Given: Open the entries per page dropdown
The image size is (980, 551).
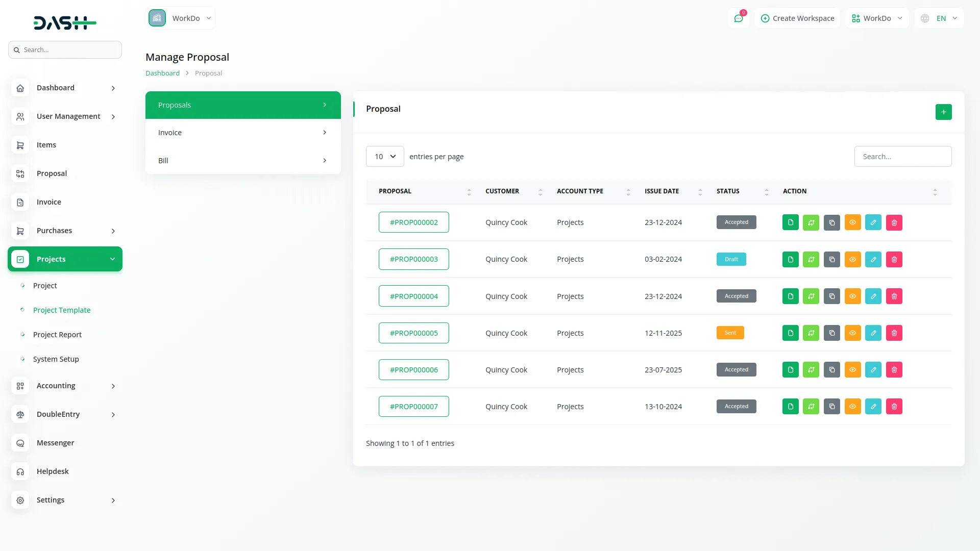Looking at the screenshot, I should point(384,156).
